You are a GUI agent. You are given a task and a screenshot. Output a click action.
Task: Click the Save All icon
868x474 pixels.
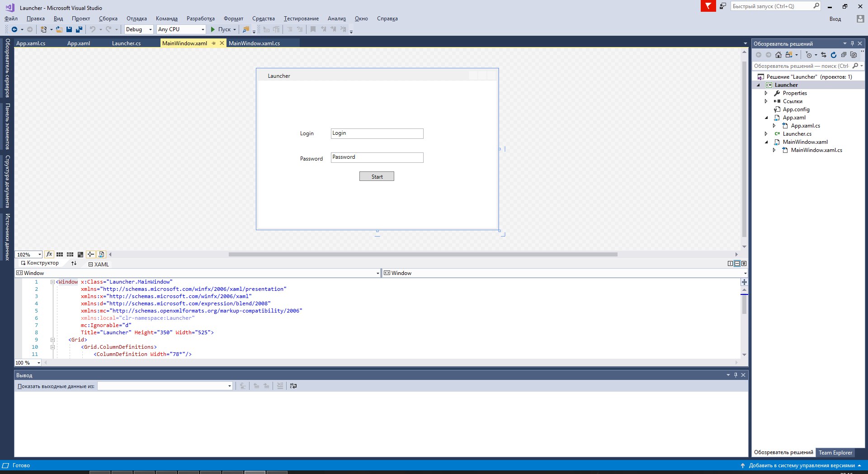pyautogui.click(x=79, y=29)
